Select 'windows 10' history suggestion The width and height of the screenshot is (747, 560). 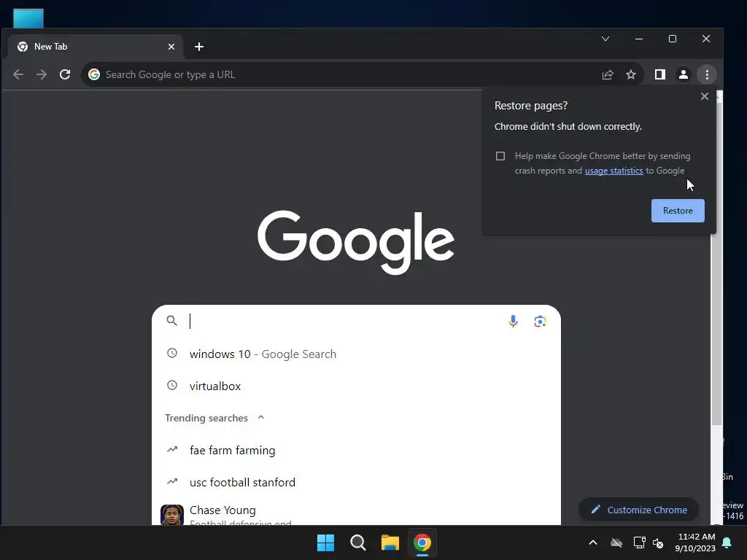click(x=356, y=354)
